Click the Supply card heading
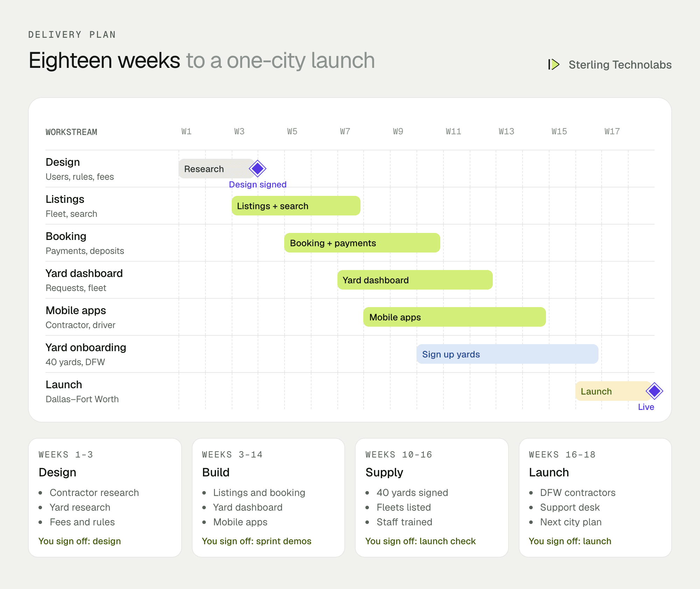The image size is (700, 589). click(x=384, y=473)
